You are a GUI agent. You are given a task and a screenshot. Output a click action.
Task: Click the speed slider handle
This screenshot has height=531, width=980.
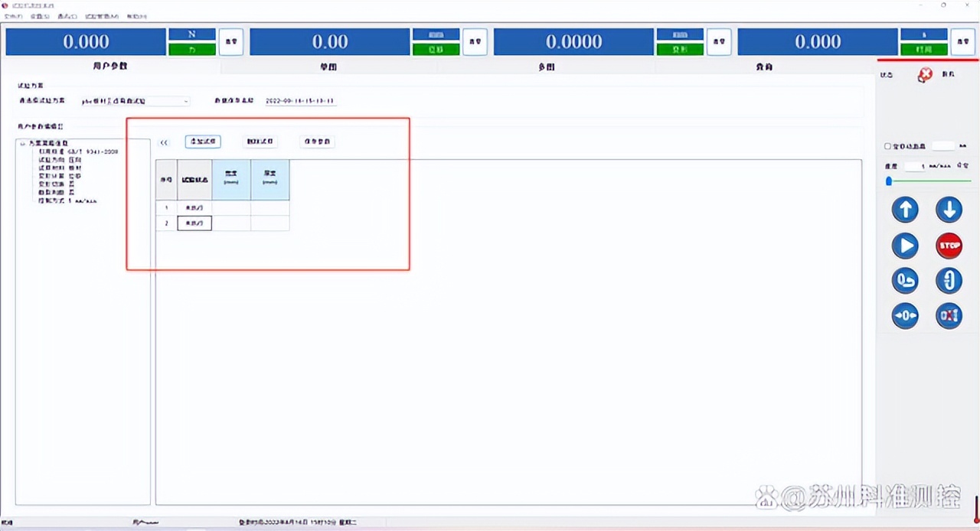[889, 181]
